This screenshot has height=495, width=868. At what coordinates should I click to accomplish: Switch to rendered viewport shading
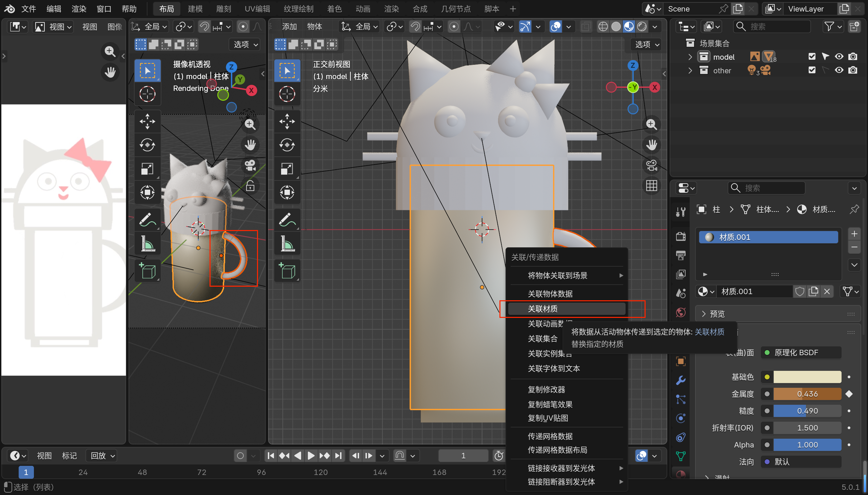[x=642, y=26]
